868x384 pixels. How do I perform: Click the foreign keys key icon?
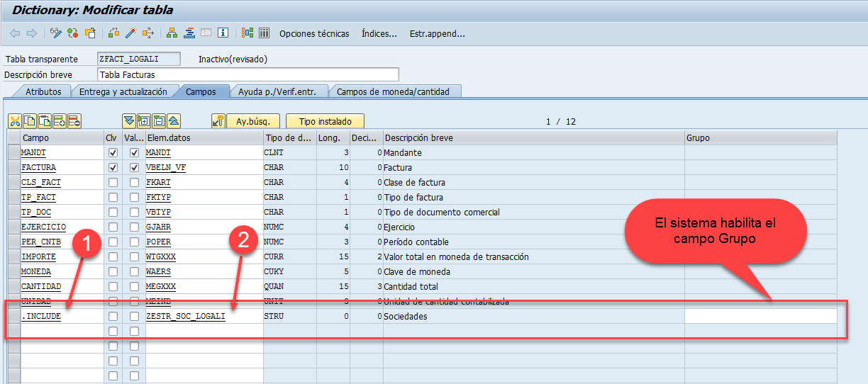point(218,121)
